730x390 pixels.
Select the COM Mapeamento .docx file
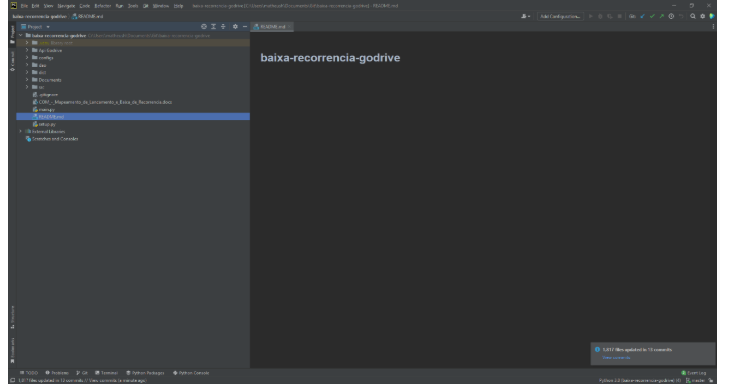(102, 102)
